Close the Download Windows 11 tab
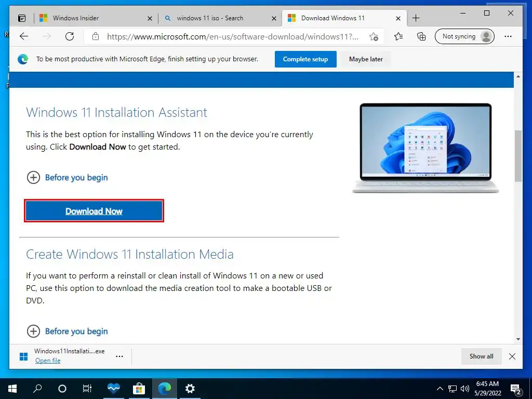The height and width of the screenshot is (399, 532). [x=398, y=18]
